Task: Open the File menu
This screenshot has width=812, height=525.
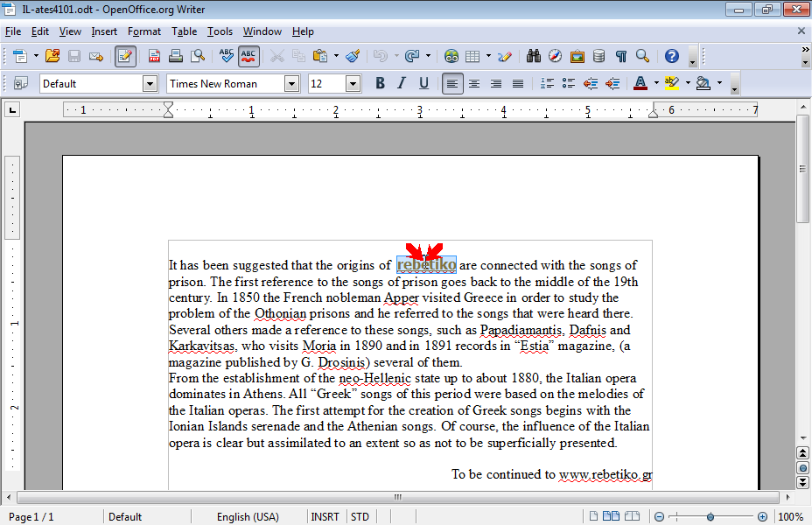Action: coord(13,31)
